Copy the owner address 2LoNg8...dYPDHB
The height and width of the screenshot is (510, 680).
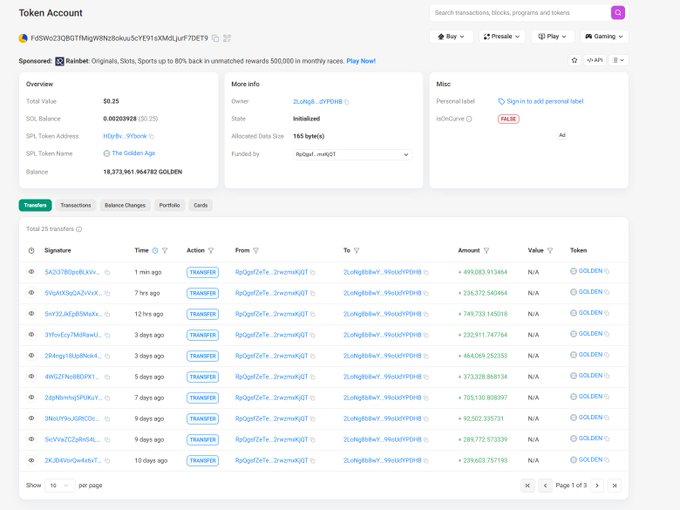[x=348, y=102]
